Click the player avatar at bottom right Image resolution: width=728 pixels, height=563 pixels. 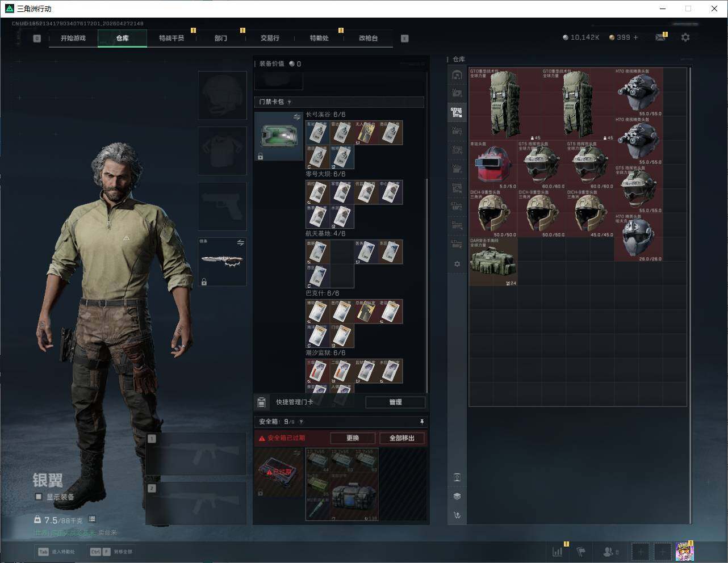pyautogui.click(x=684, y=551)
